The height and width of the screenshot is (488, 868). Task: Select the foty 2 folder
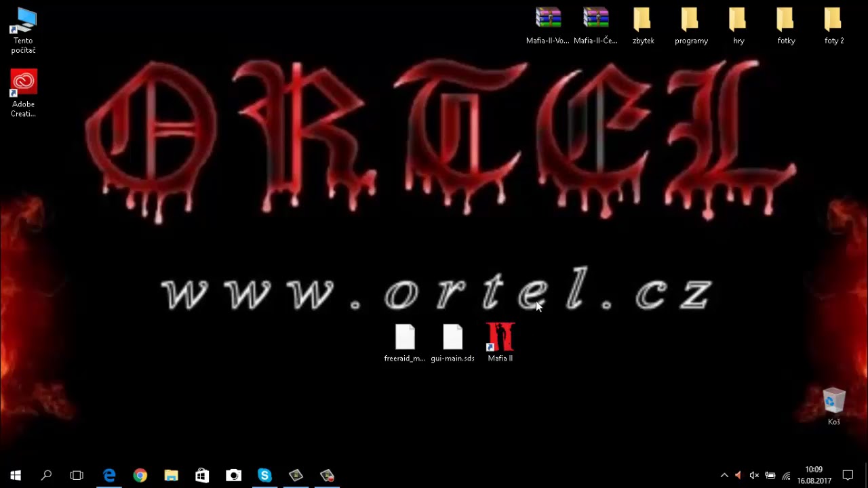(x=834, y=26)
